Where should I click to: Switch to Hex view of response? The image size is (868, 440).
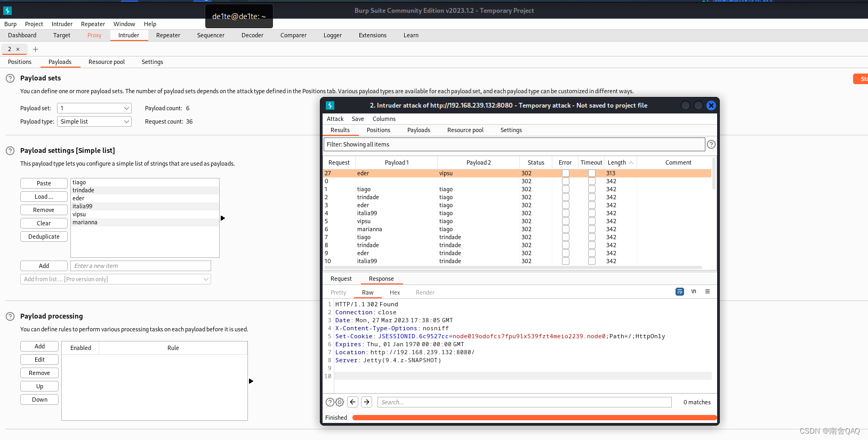[395, 292]
